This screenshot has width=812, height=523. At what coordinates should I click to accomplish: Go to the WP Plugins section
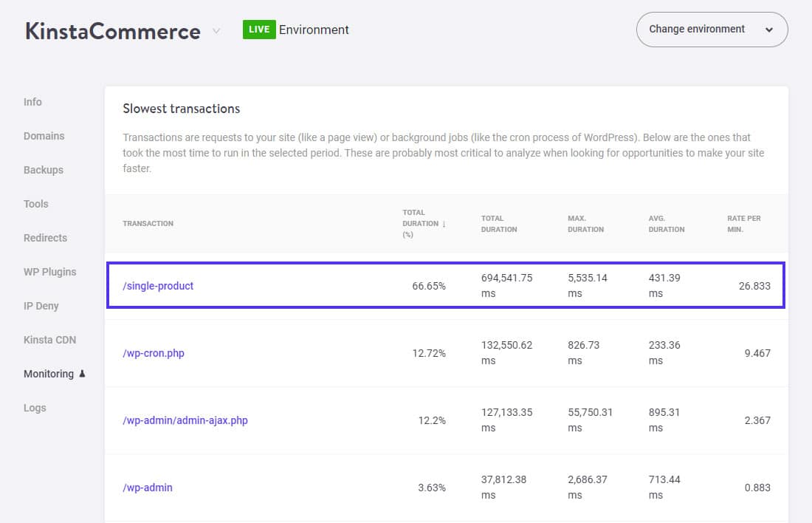tap(49, 272)
